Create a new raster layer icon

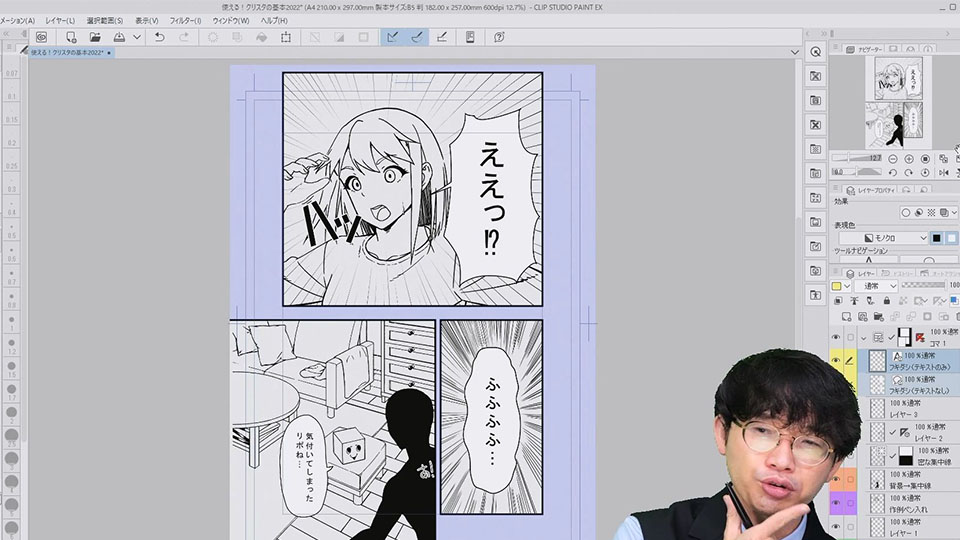847,317
